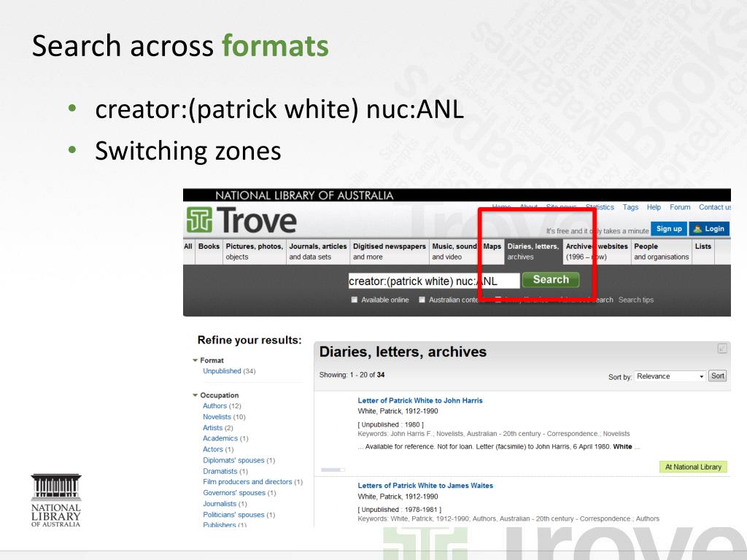Viewport: 747px width, 560px height.
Task: Filter by Actors occupation
Action: pyautogui.click(x=213, y=449)
